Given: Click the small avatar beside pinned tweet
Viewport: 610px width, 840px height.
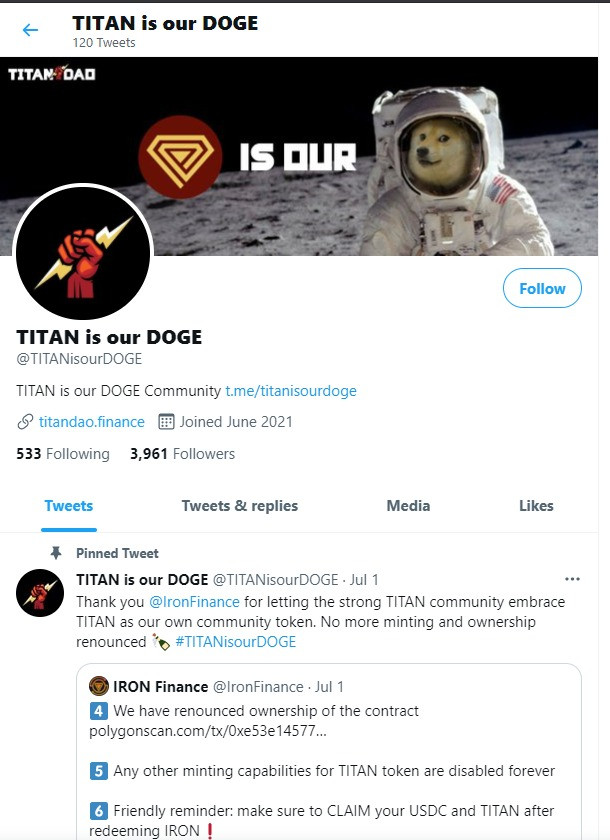Looking at the screenshot, I should (40, 593).
